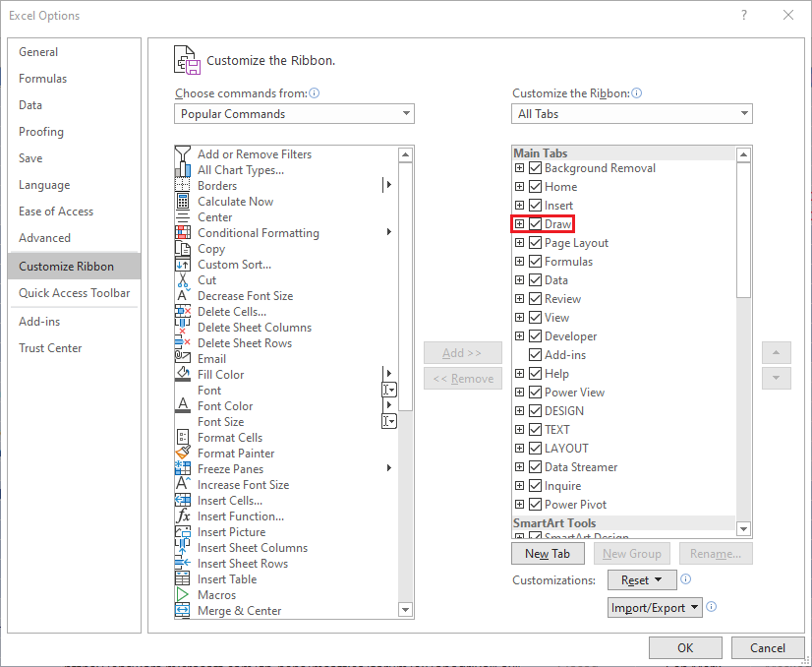Toggle the Developer tab checkbox
The height and width of the screenshot is (667, 812).
tap(536, 335)
